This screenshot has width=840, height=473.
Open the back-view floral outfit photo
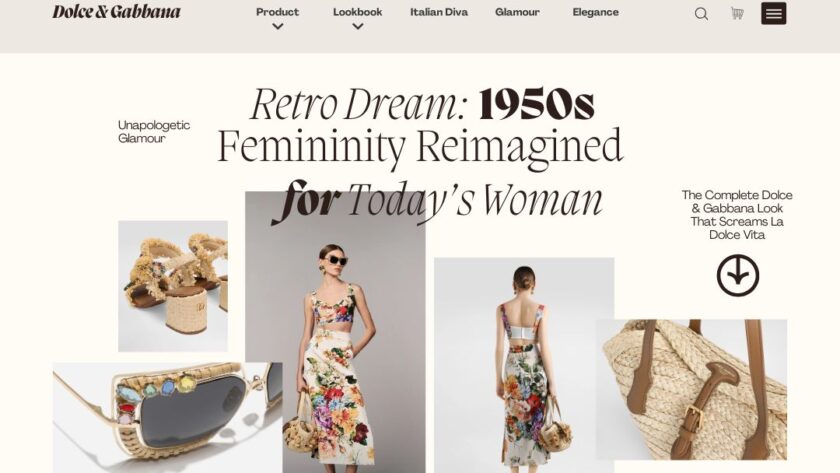coord(524,365)
